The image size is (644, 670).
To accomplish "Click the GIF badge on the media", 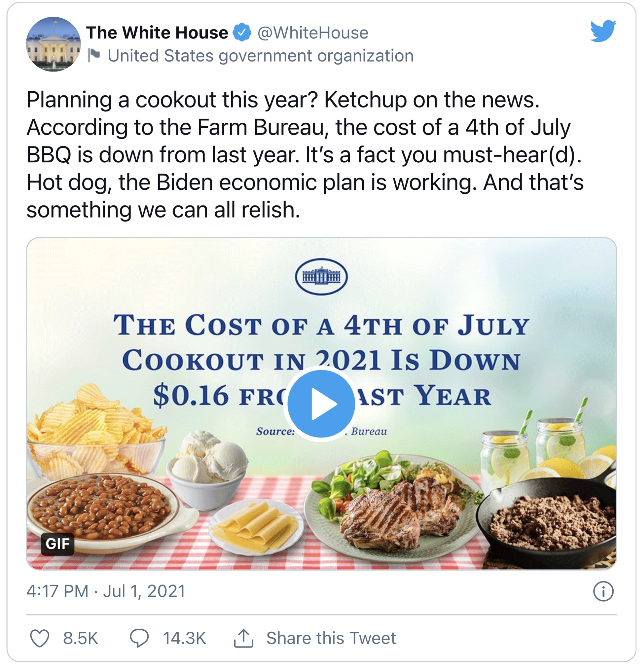I will click(57, 544).
